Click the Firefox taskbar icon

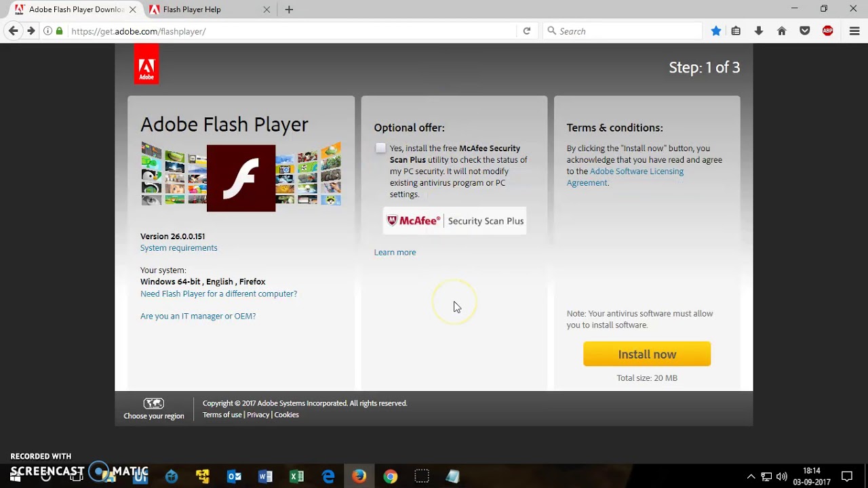(x=359, y=476)
